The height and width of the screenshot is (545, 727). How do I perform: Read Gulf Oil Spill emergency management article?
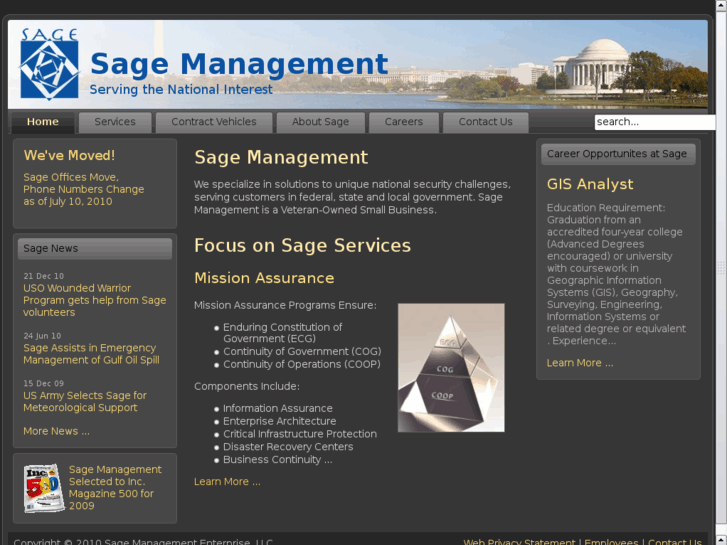[x=91, y=354]
